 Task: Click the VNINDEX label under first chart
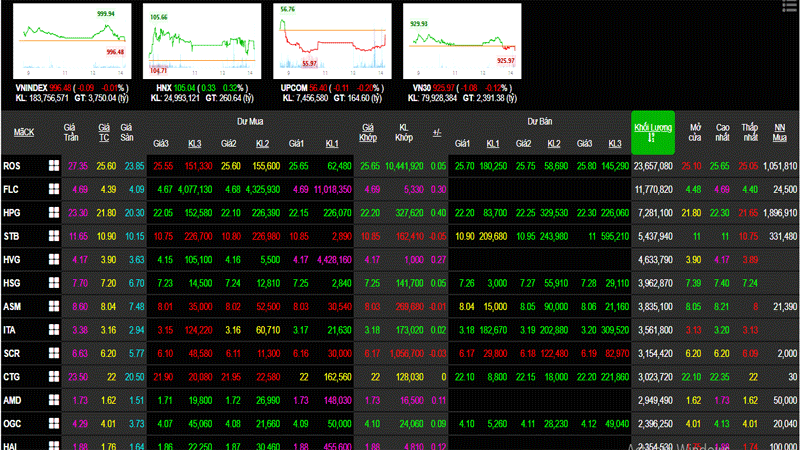31,88
